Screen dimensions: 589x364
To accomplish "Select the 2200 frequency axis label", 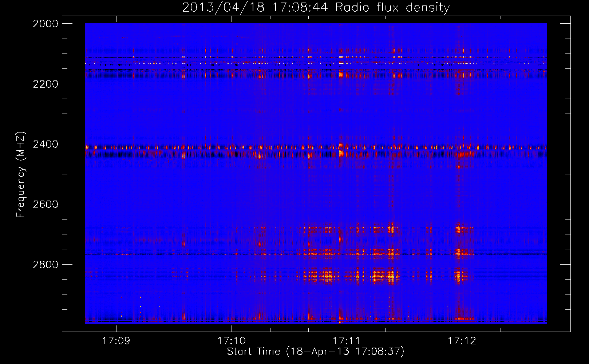I will (46, 84).
